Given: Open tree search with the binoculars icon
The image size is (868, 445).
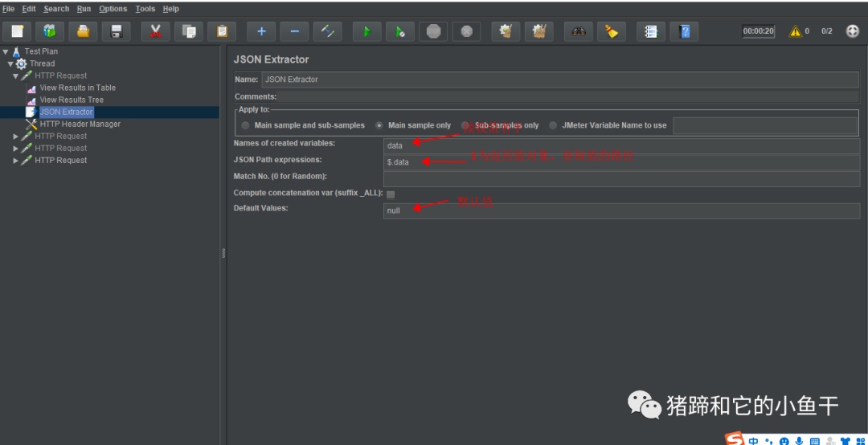Looking at the screenshot, I should point(579,31).
